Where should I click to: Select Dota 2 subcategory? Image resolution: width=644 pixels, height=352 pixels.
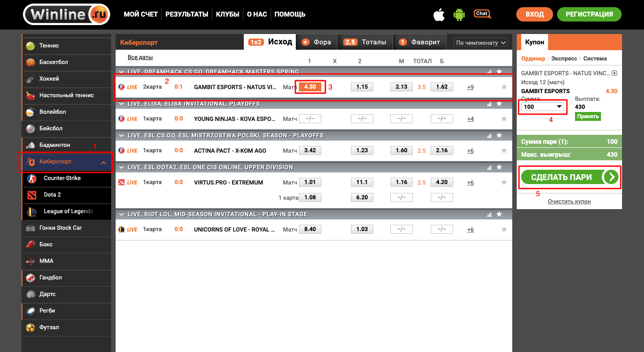(66, 195)
